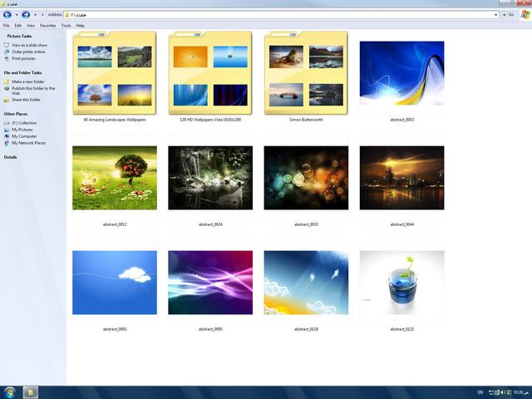The height and width of the screenshot is (399, 532).
Task: Click the My Network Places icon
Action: [7, 143]
